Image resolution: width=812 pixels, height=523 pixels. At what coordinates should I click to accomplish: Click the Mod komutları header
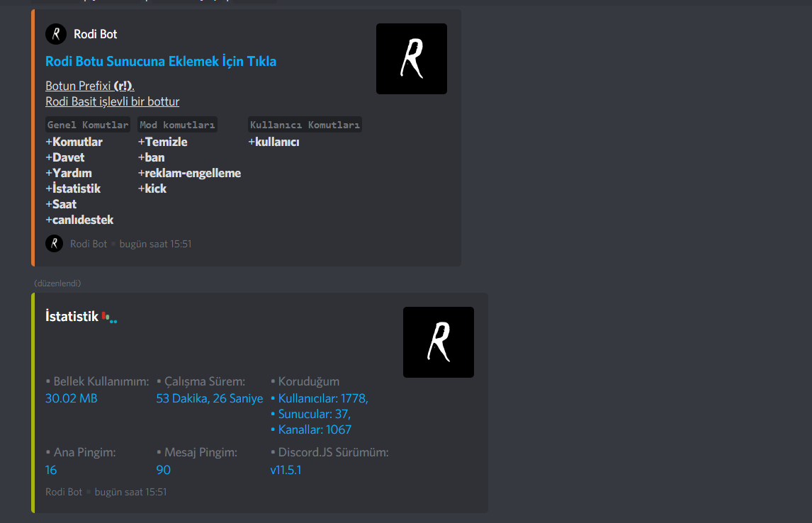pos(177,125)
